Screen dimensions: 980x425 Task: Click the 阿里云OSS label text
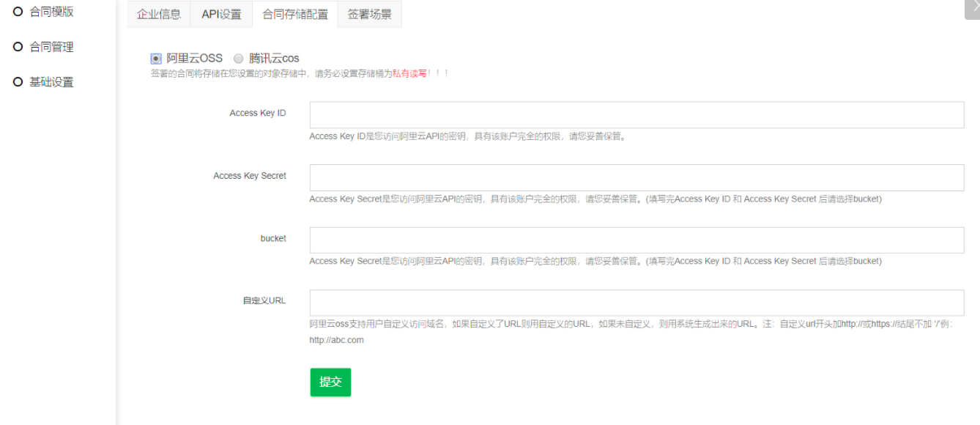194,59
